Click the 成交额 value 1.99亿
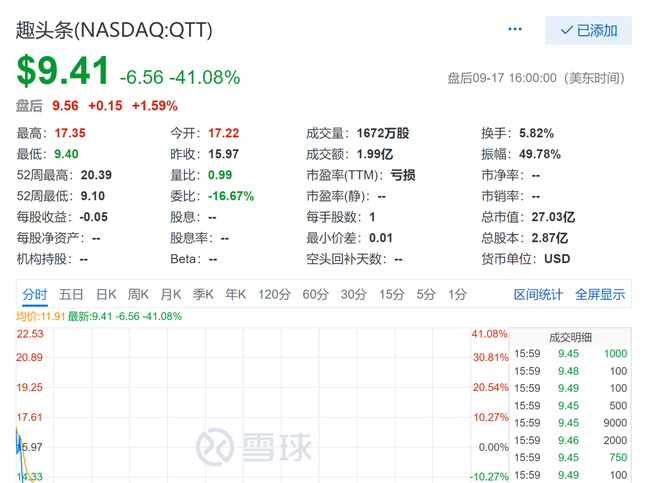The height and width of the screenshot is (483, 650). coord(375,154)
